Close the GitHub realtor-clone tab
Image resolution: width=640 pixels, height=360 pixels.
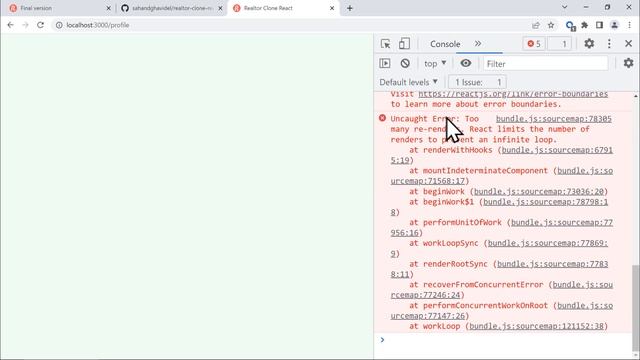[x=220, y=8]
